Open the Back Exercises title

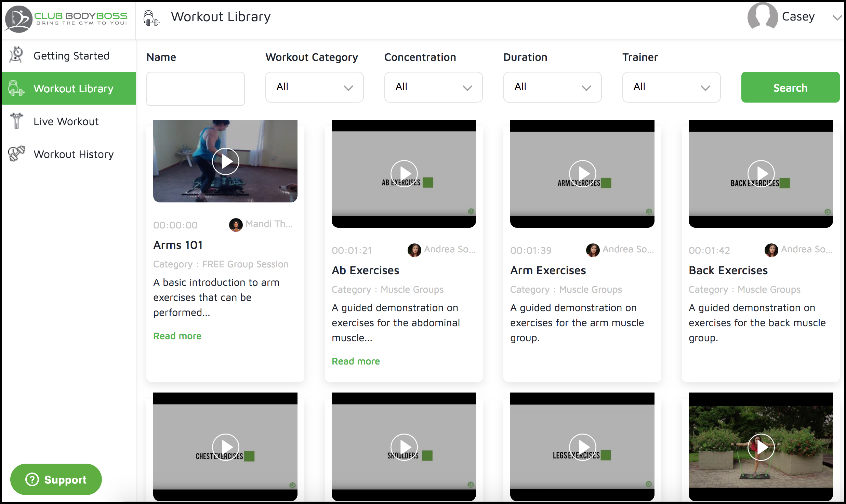click(728, 270)
